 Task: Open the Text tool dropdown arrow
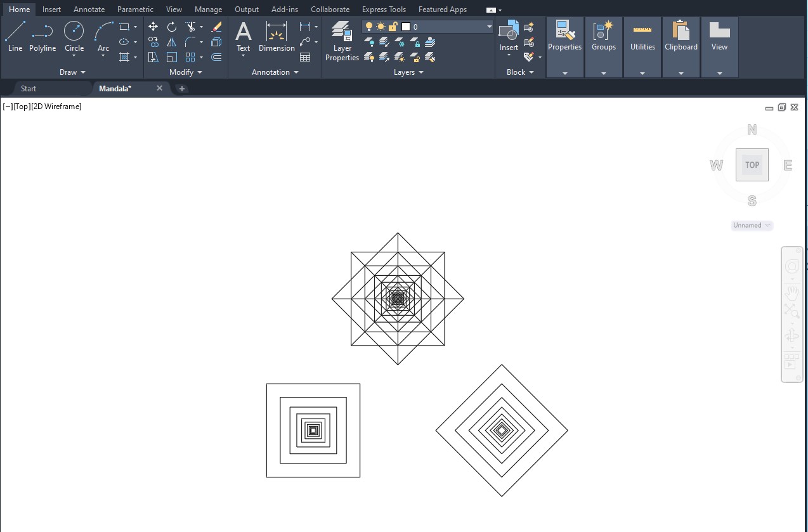pyautogui.click(x=244, y=56)
